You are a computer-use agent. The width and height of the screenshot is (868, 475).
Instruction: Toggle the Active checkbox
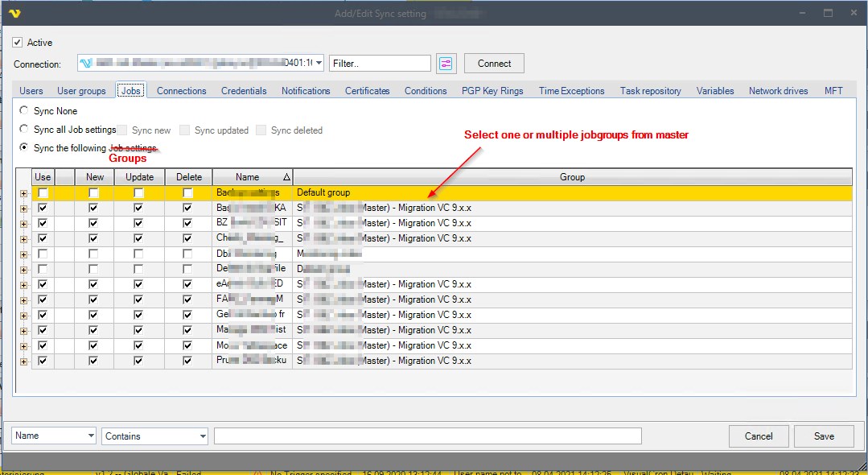[18, 43]
